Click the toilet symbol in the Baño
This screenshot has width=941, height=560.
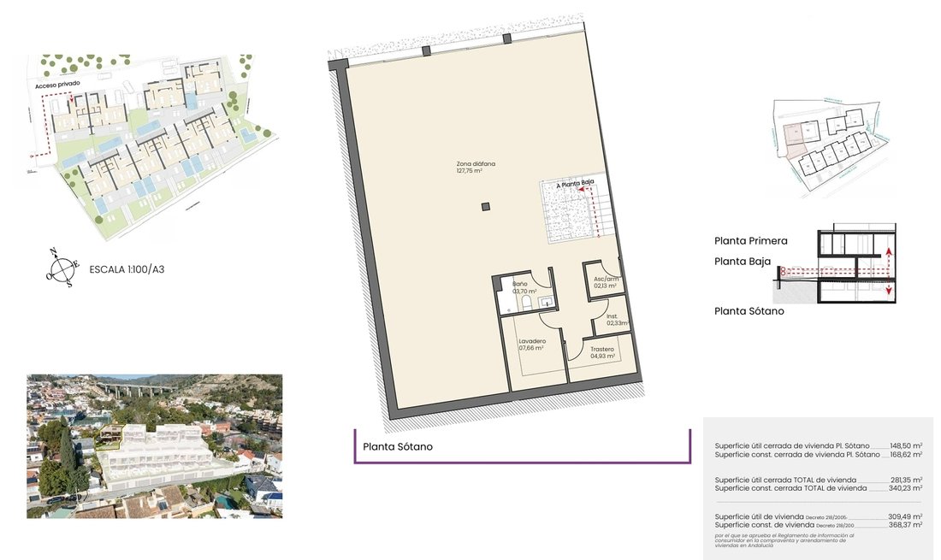pyautogui.click(x=526, y=304)
